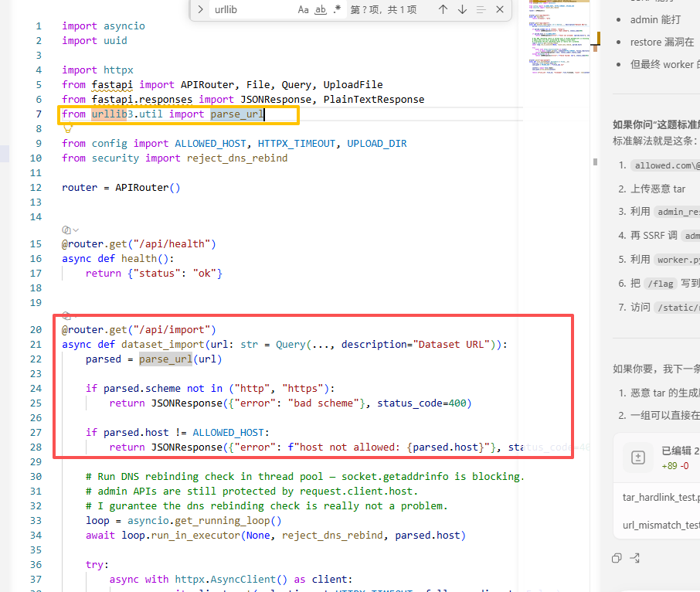Toggle Use Regular Expression (.*) option
Image resolution: width=700 pixels, height=592 pixels.
337,9
